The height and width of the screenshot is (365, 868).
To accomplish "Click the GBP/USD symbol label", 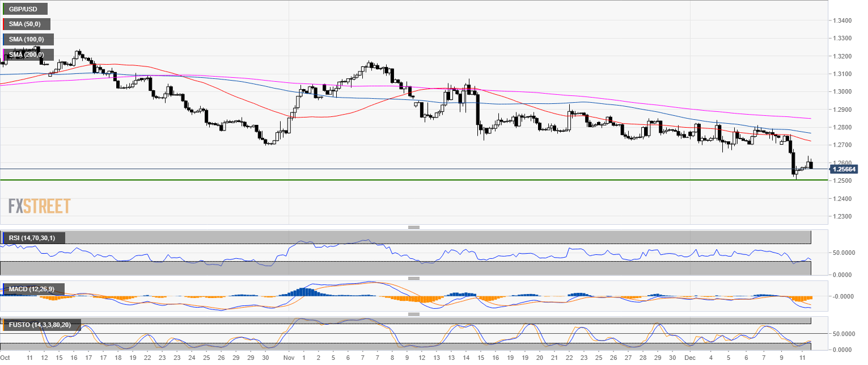I will 24,9.
